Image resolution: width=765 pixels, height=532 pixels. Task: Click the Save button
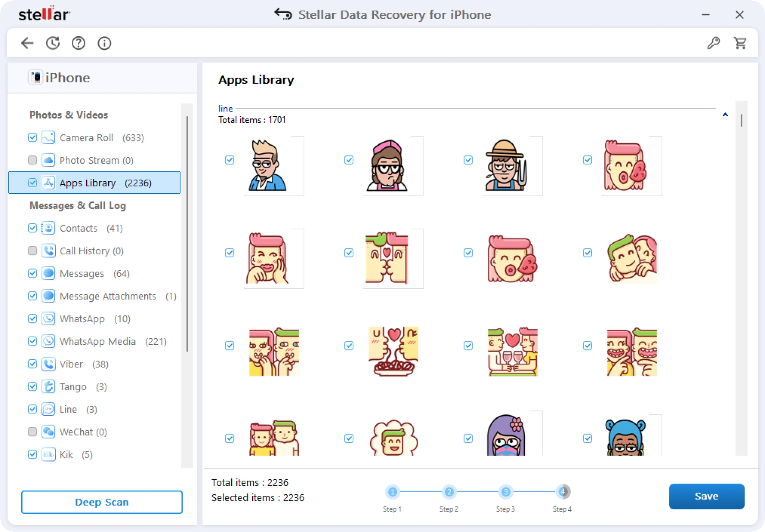tap(706, 496)
